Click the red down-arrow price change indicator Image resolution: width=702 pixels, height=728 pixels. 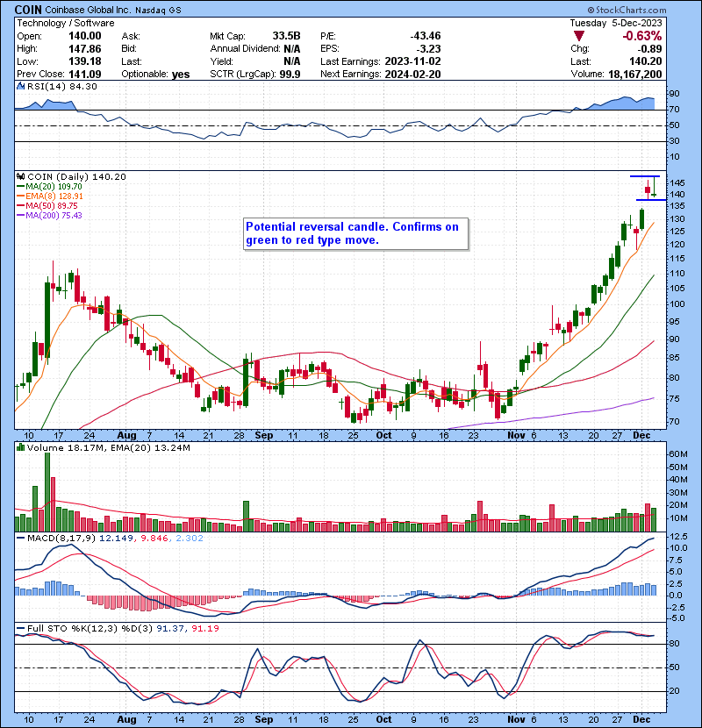(577, 36)
